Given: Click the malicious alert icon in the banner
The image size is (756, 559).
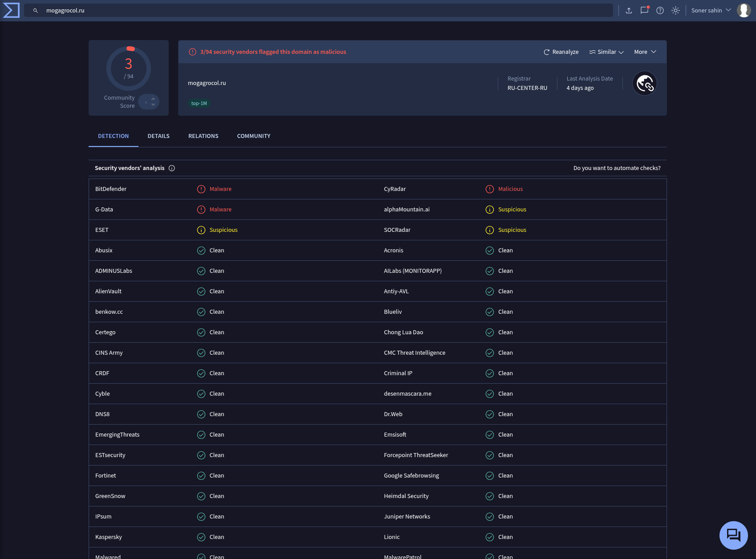Looking at the screenshot, I should click(192, 52).
